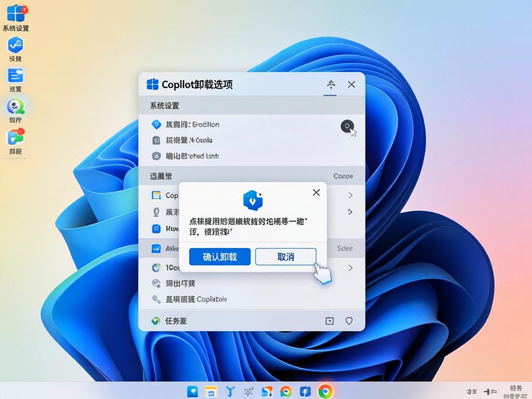Expand the Cop entry with the right arrow
Viewport: 532px width, 399px height.
[x=350, y=195]
